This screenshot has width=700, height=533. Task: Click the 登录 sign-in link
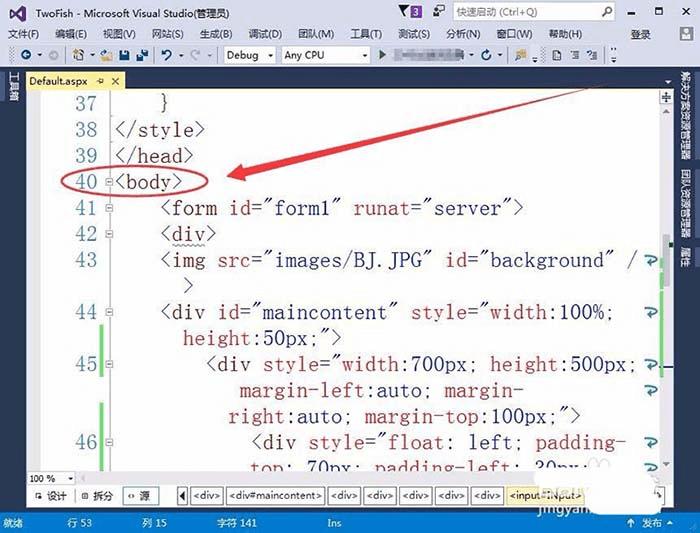click(641, 34)
